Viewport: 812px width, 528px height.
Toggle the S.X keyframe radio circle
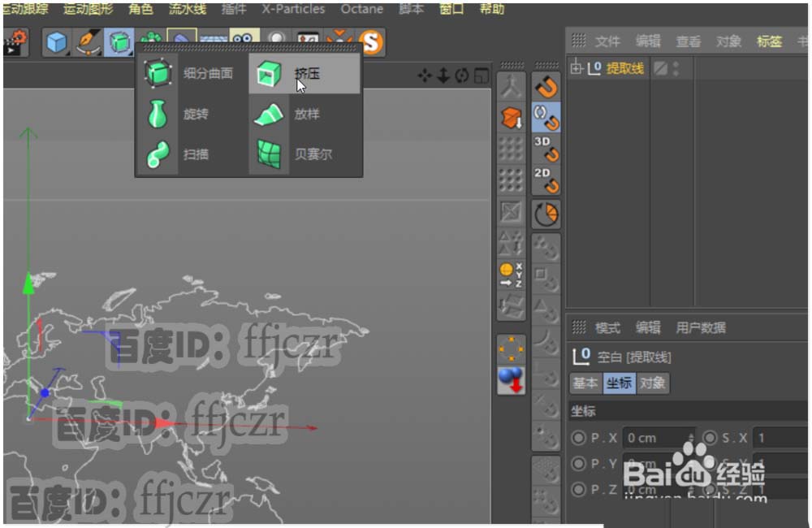coord(710,439)
